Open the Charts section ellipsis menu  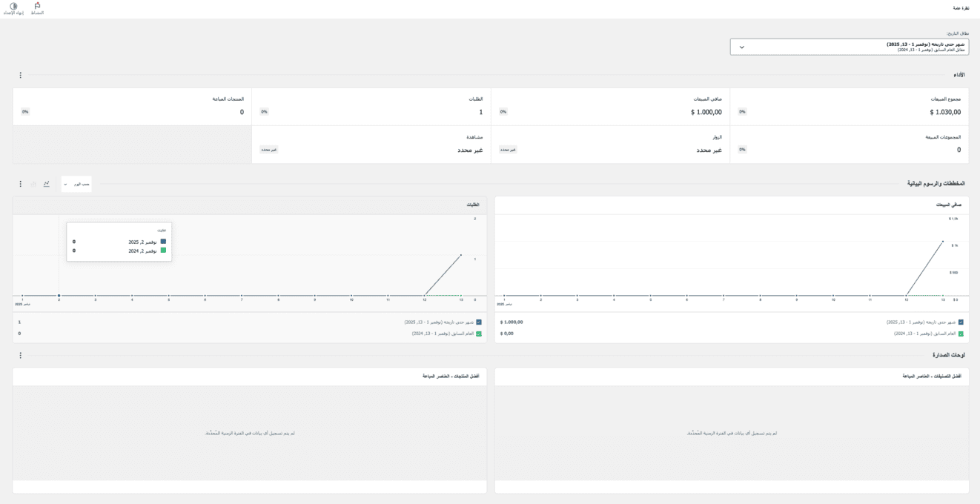coord(21,184)
